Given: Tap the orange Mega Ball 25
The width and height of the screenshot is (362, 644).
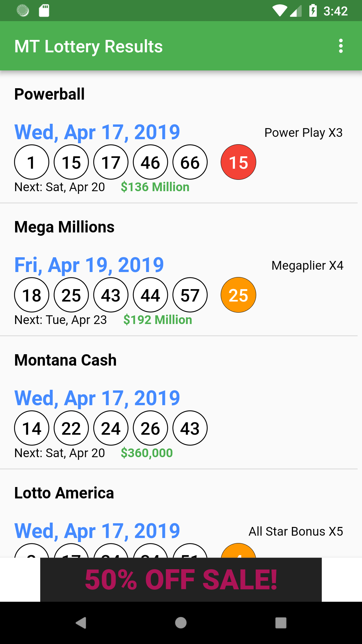Looking at the screenshot, I should 238,295.
